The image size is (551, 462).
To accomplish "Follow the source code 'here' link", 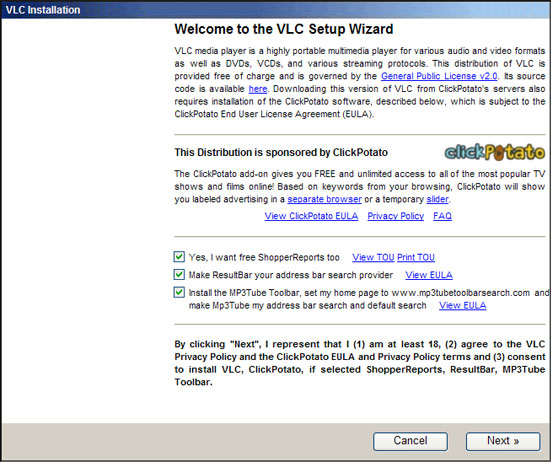I will coord(258,89).
